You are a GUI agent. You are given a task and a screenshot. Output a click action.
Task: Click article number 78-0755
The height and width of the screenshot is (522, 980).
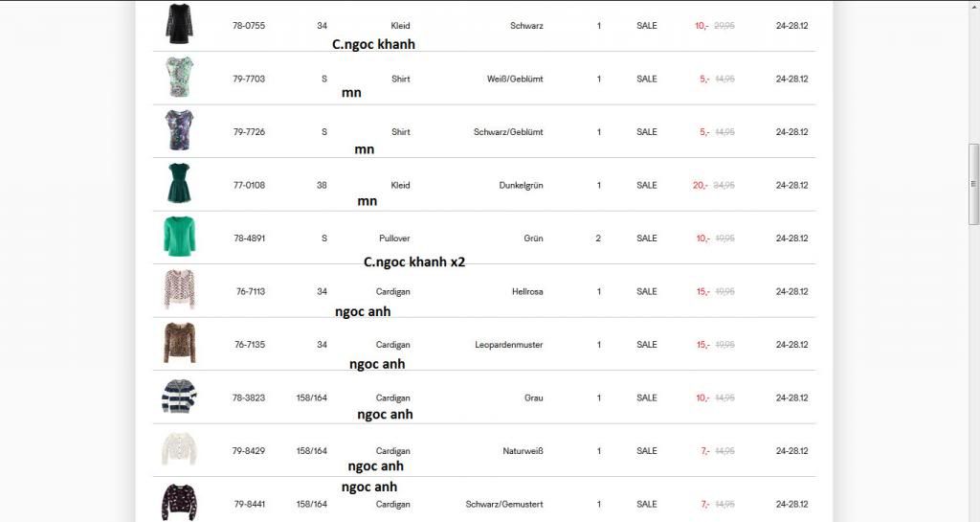pos(249,26)
